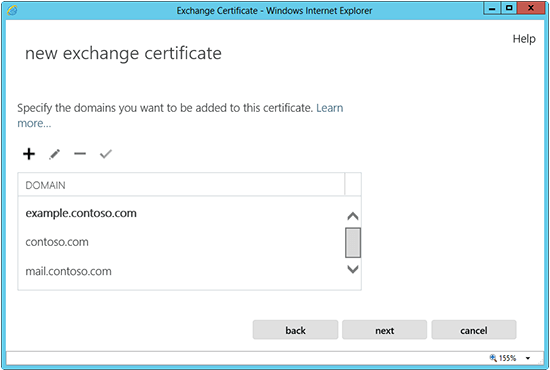Click the domain list scrollbar thumb
This screenshot has height=370, width=550.
(x=353, y=243)
